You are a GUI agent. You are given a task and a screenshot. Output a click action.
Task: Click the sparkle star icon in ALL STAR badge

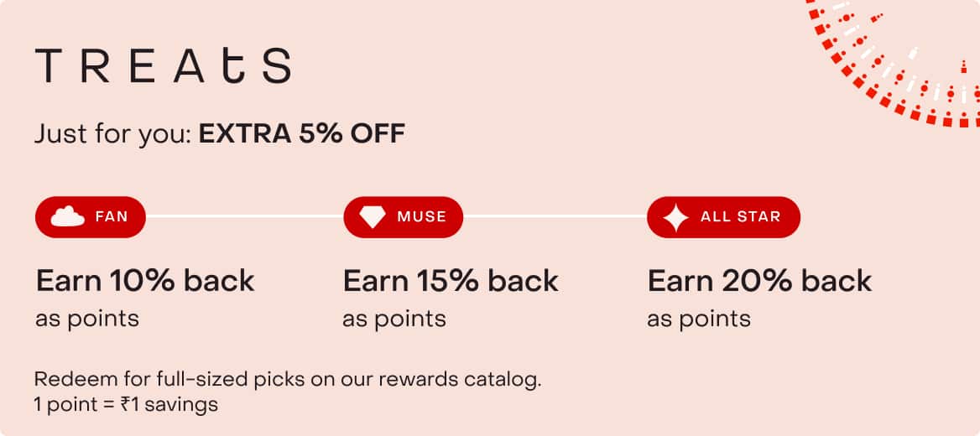[x=675, y=217]
